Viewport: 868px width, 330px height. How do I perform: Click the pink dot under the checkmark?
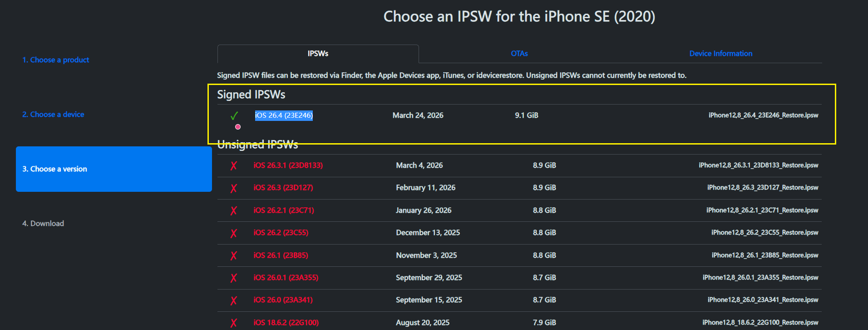[238, 127]
